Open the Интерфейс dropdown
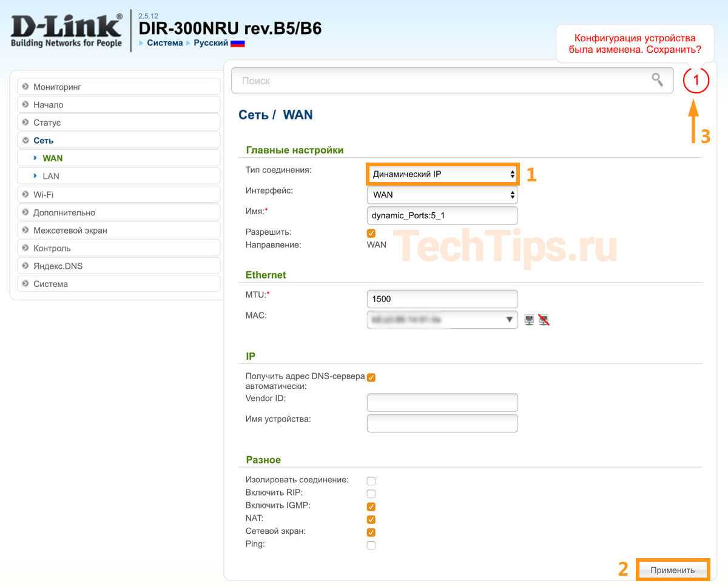Screen dimensions: 728x586 pos(442,195)
